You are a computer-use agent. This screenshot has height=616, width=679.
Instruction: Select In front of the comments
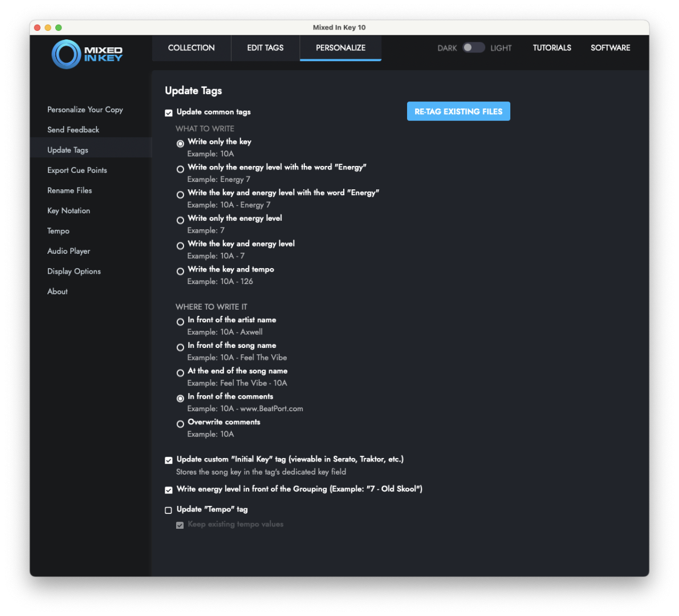(x=180, y=399)
